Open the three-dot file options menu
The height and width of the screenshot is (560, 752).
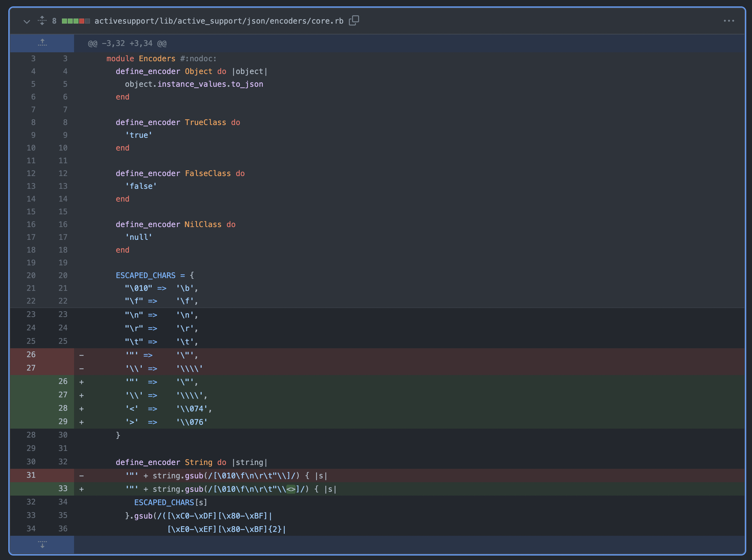[729, 21]
